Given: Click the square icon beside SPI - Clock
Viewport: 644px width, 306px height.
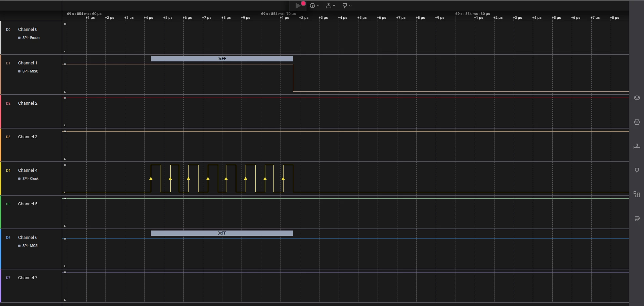Looking at the screenshot, I should click(19, 179).
